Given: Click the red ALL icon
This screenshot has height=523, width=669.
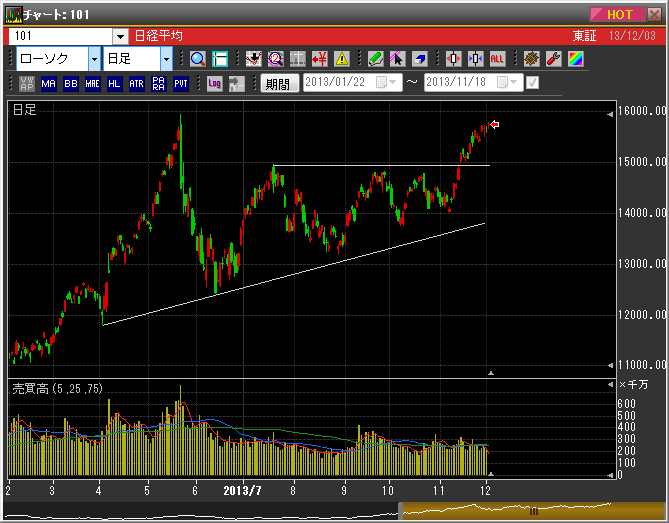Looking at the screenshot, I should tap(497, 59).
